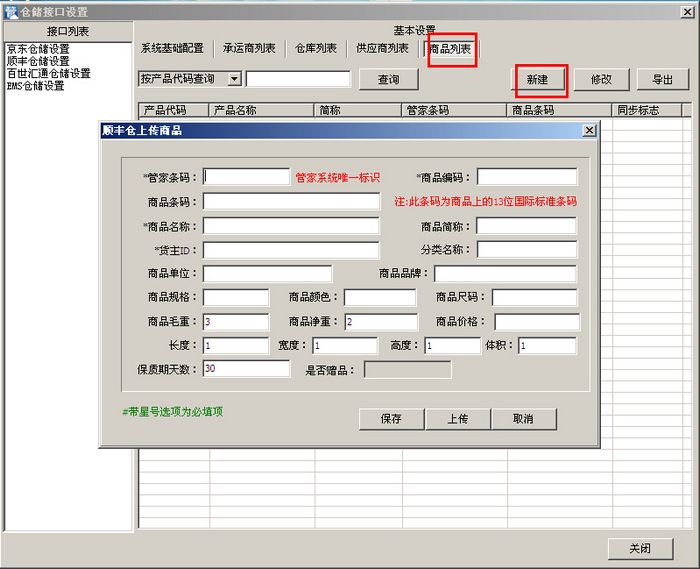Viewport: 700px width, 569px height.
Task: Focus the 商品颜色 input field
Action: (x=380, y=297)
